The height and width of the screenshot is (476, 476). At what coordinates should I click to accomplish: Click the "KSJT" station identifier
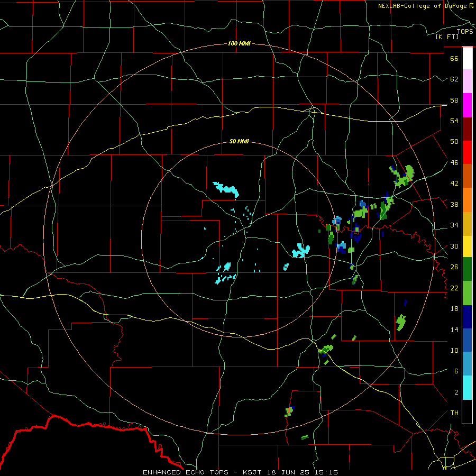[253, 472]
